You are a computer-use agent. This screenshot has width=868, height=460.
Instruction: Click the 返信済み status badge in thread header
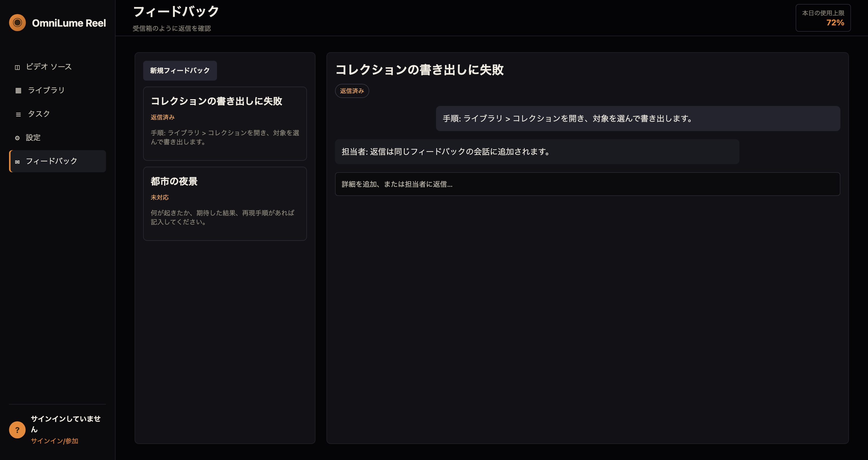tap(352, 91)
